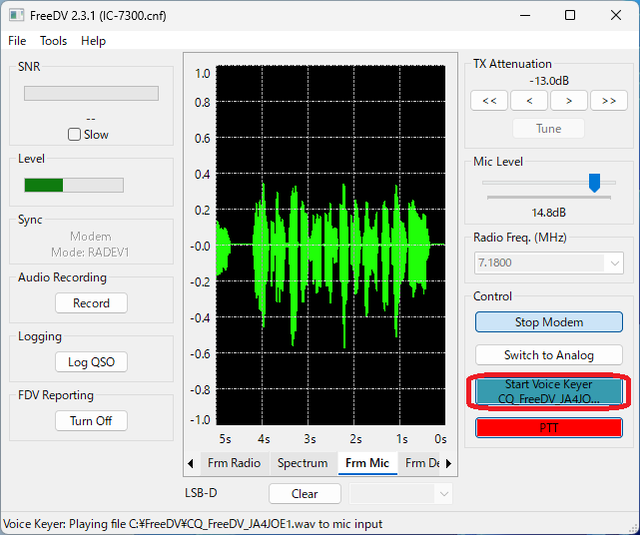Click Switch to Analog button
Image resolution: width=640 pixels, height=535 pixels.
549,355
